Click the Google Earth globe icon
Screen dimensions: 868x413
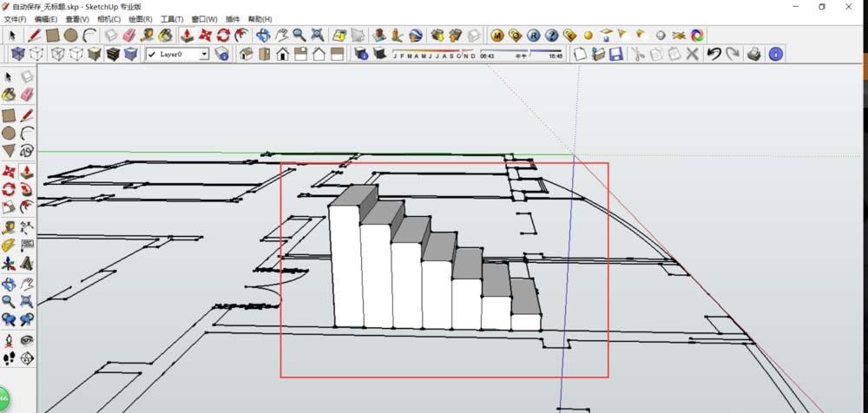(x=416, y=36)
